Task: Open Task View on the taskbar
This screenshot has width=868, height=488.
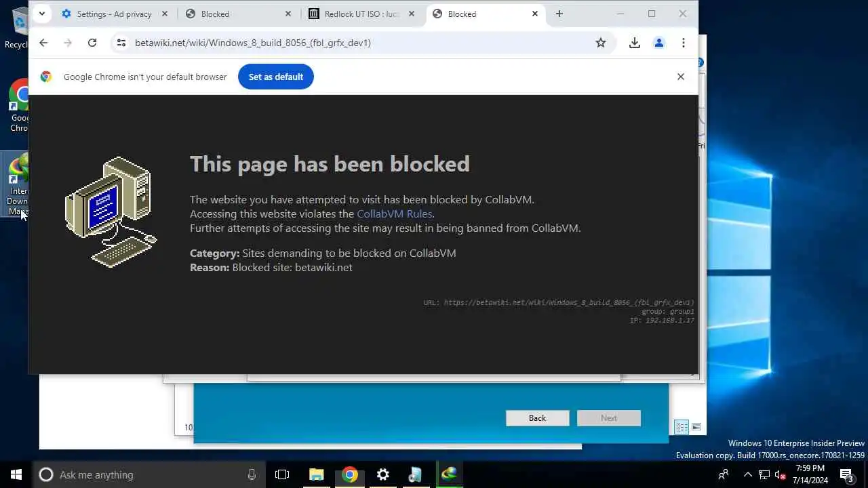Action: point(282,474)
